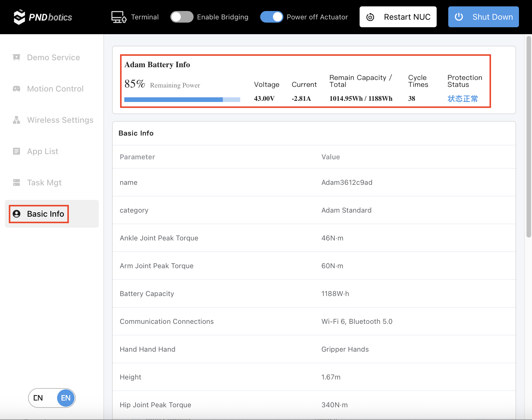Turn off the Power off Actuator toggle
Screen dimensions: 532x420
tap(272, 17)
